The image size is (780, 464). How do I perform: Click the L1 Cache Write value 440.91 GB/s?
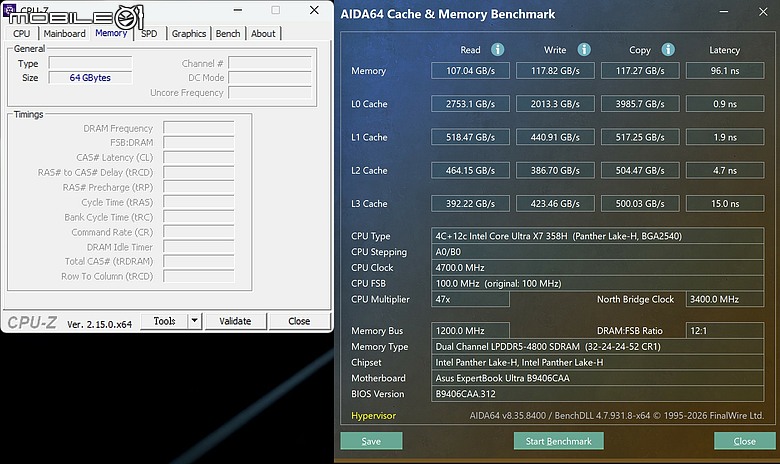pos(555,137)
